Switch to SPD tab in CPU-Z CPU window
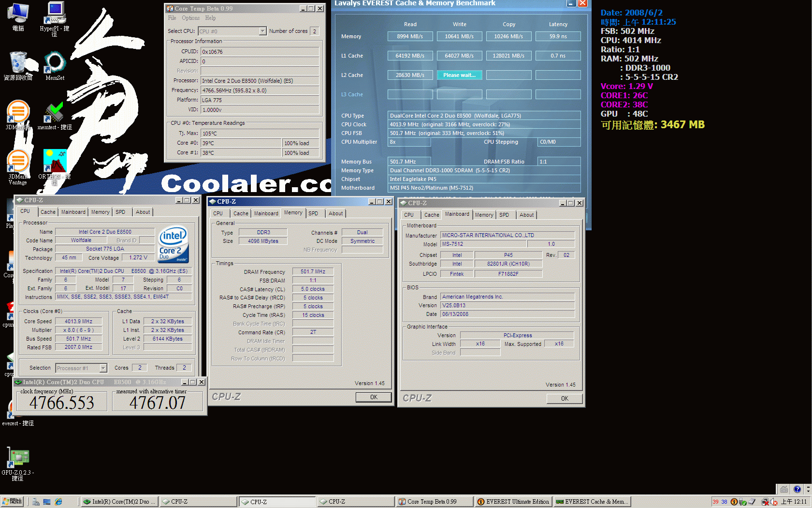The height and width of the screenshot is (508, 812). click(120, 212)
